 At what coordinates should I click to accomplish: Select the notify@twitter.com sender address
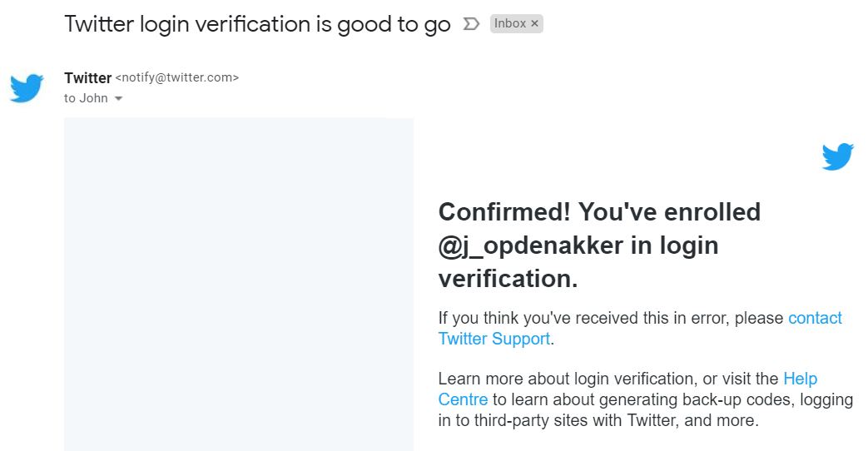(x=177, y=78)
